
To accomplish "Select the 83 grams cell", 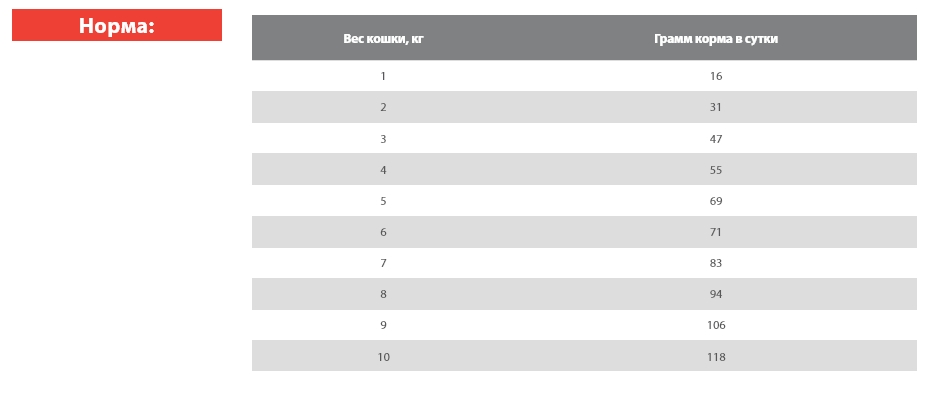I will (715, 263).
